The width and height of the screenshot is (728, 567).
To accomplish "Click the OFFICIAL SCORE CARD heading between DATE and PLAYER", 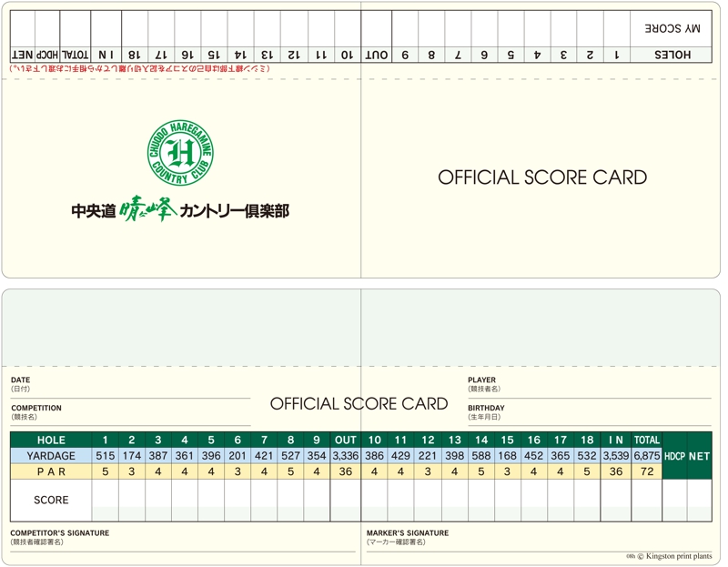I will [x=359, y=403].
